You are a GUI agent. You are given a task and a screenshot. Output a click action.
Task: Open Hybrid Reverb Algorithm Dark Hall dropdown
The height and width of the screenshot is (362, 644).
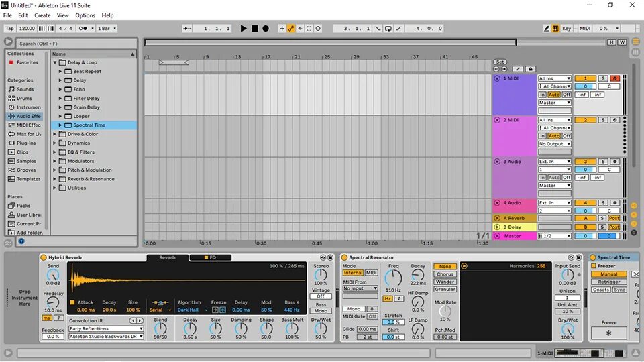click(191, 310)
